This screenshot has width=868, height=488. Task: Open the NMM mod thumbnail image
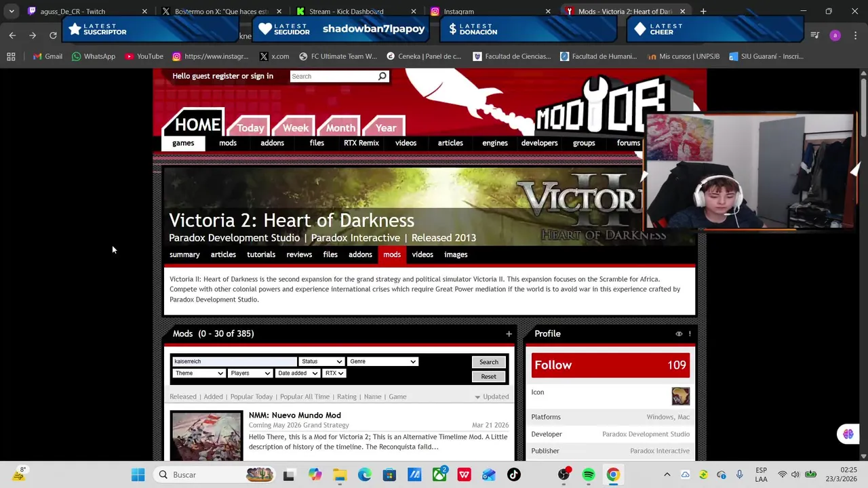coord(207,436)
